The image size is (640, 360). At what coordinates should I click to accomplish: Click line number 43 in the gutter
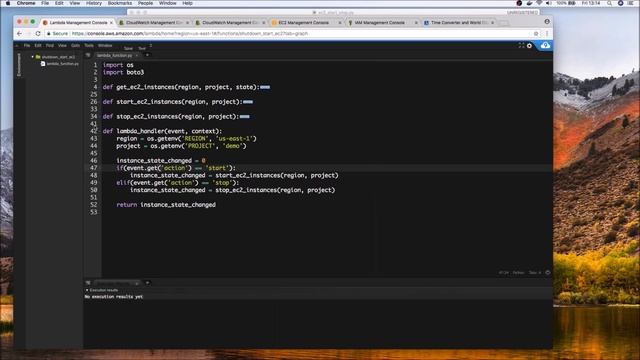click(94, 138)
